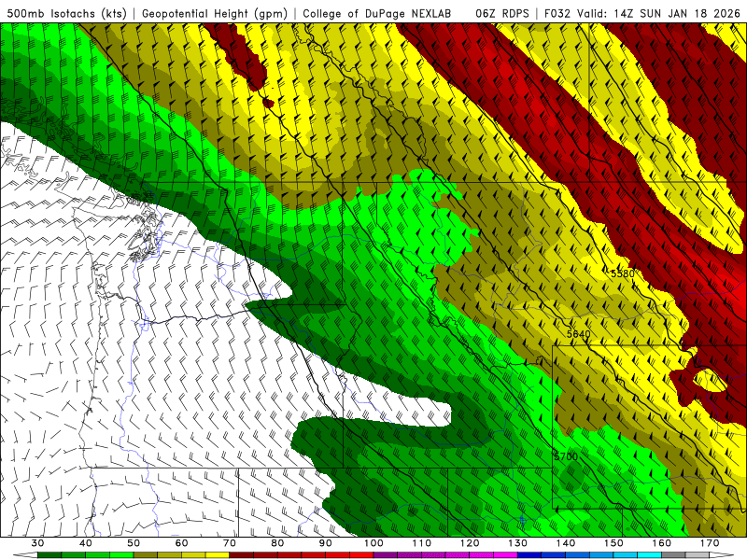Viewport: 747px width, 560px height.
Task: Click the 5580 height contour label
Action: [x=623, y=273]
